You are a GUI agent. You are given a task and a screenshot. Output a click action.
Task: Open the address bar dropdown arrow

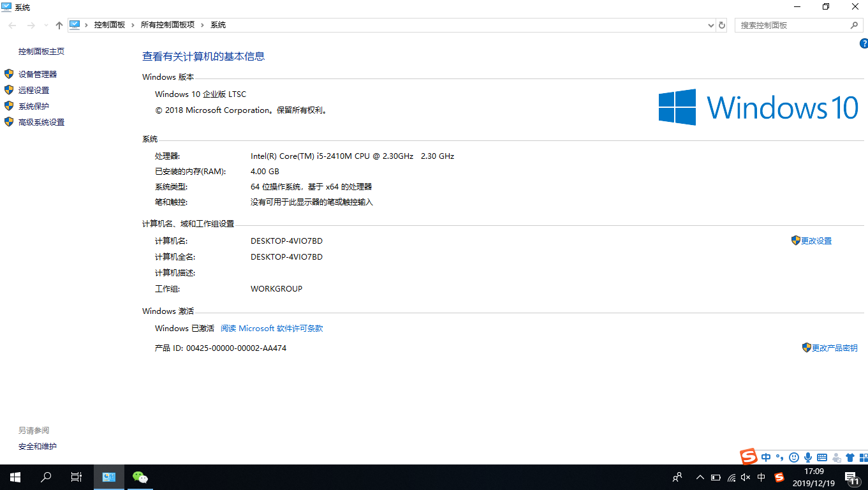(710, 25)
